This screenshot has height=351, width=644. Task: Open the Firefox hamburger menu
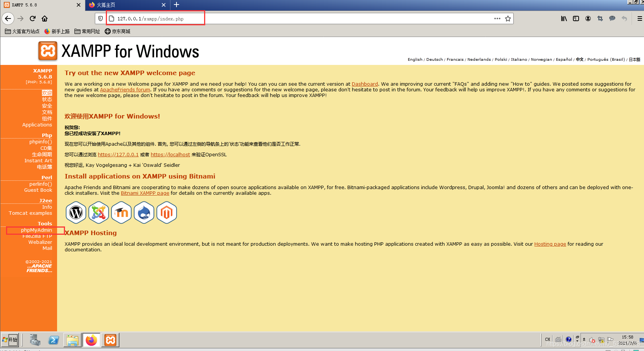coord(639,18)
